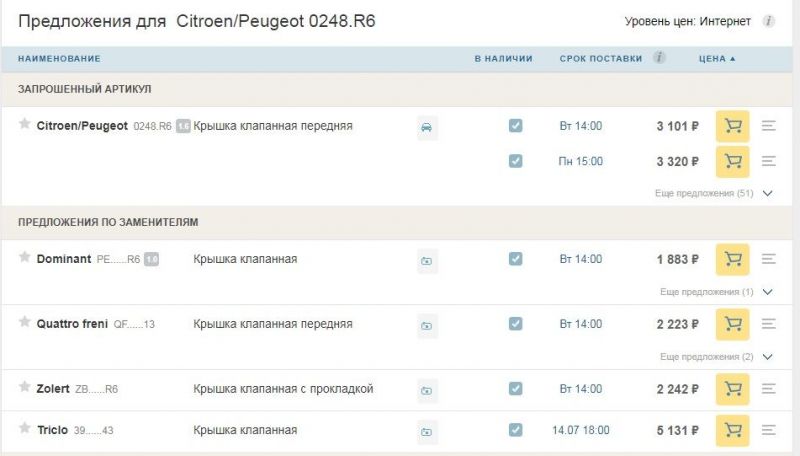
Task: Add Dominant valve cover to cart
Action: click(x=732, y=259)
